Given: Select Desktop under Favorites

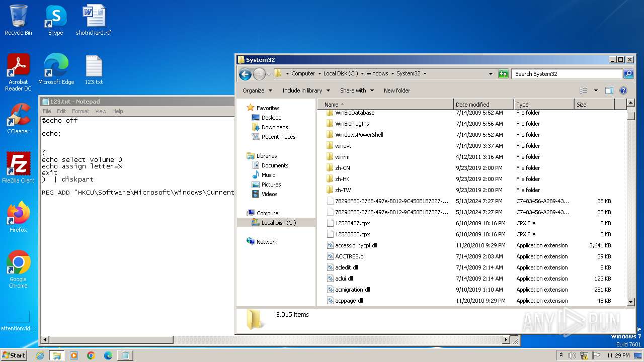Looking at the screenshot, I should click(271, 118).
